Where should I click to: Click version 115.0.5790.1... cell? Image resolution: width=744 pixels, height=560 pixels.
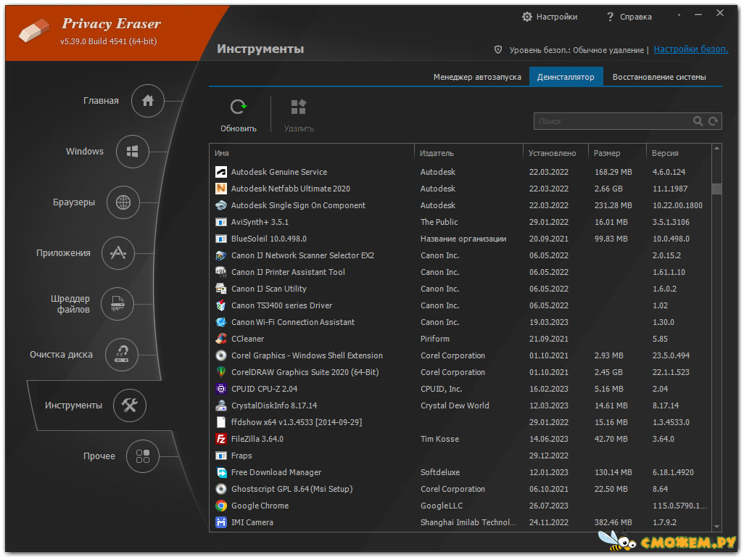pos(679,506)
